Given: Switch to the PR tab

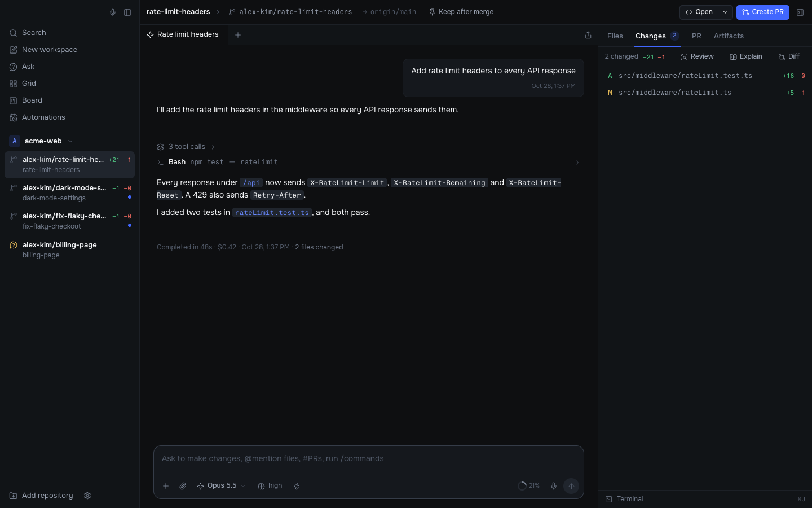Looking at the screenshot, I should point(697,36).
